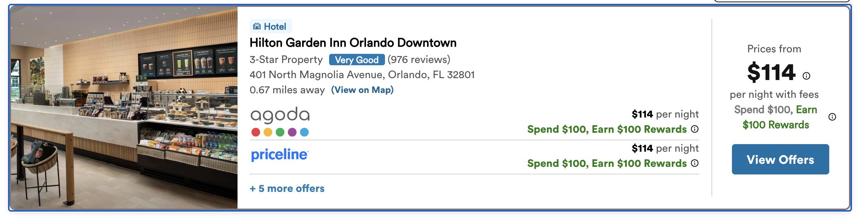868x223 pixels.
Task: Click the agoda logo
Action: click(280, 115)
